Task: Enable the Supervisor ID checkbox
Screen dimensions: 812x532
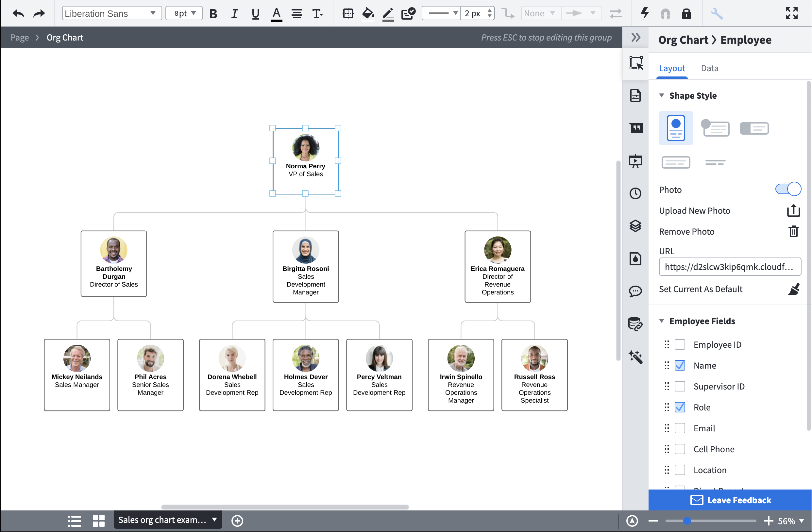Action: 680,386
